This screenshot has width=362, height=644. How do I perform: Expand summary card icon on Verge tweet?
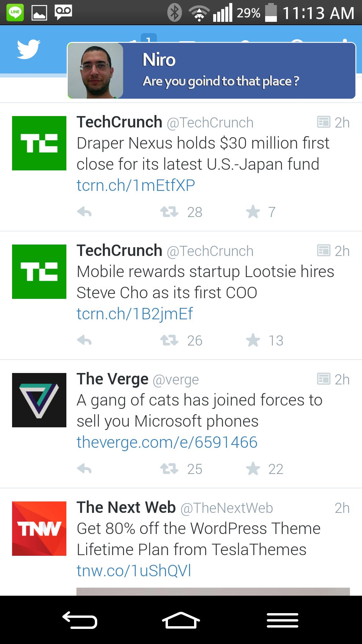point(323,379)
